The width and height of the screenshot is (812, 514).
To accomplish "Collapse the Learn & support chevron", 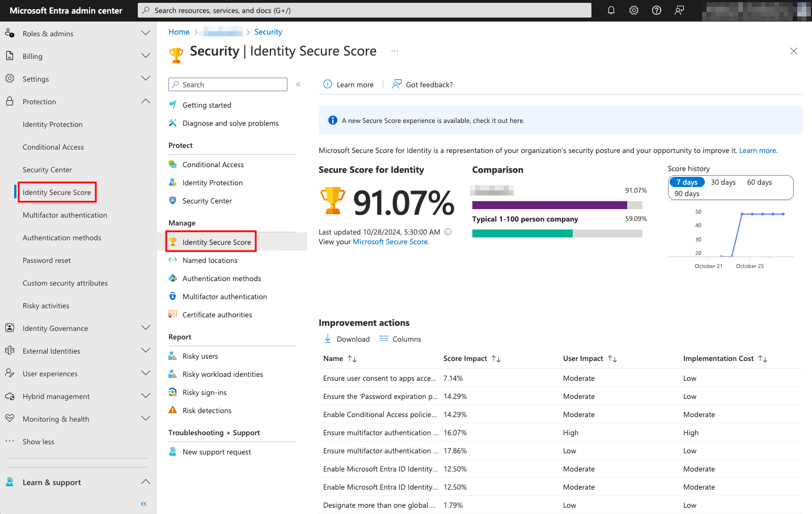I will point(146,482).
